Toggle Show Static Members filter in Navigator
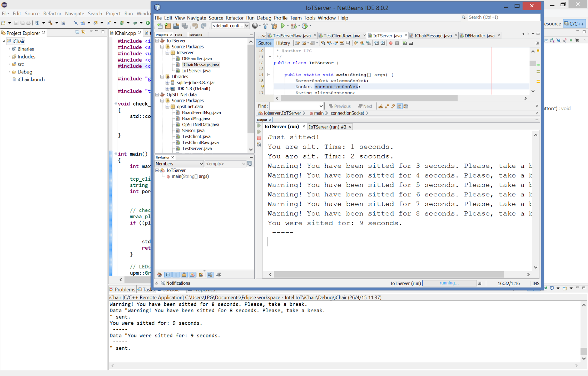 176,275
